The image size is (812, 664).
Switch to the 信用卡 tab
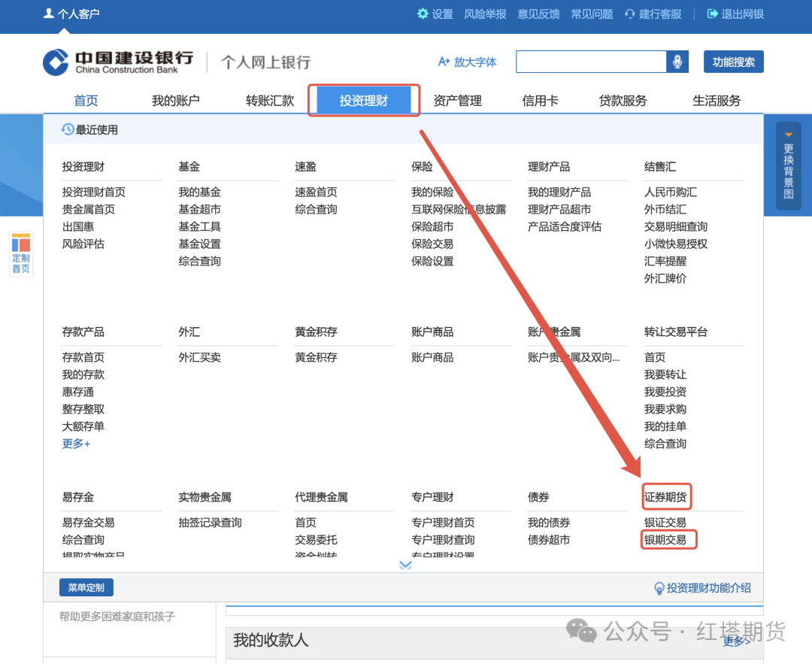(x=540, y=99)
